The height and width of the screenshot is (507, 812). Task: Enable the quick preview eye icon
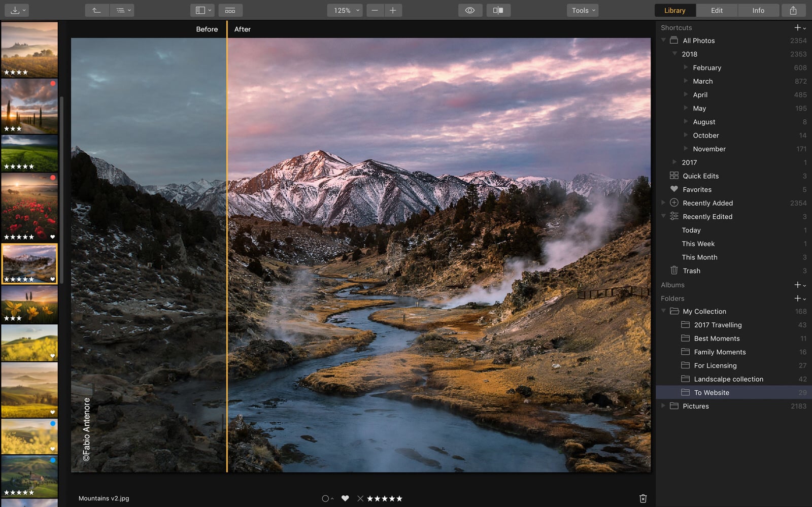469,10
